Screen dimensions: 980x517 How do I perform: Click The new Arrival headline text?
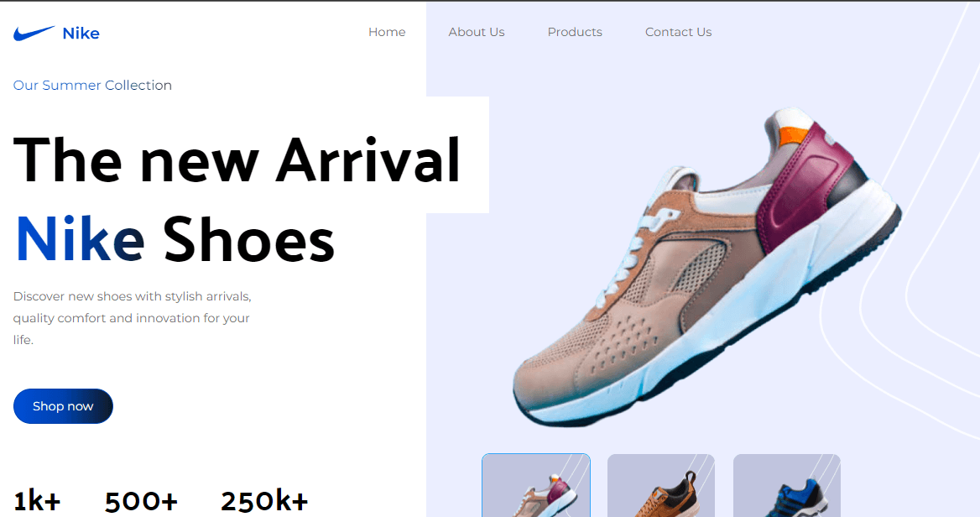pos(237,160)
